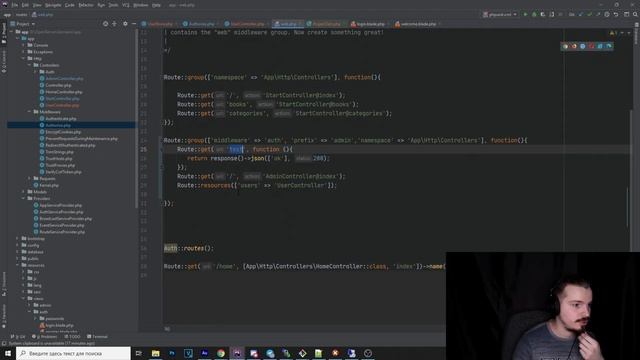Open Photoshop from the taskbar

pyautogui.click(x=172, y=353)
